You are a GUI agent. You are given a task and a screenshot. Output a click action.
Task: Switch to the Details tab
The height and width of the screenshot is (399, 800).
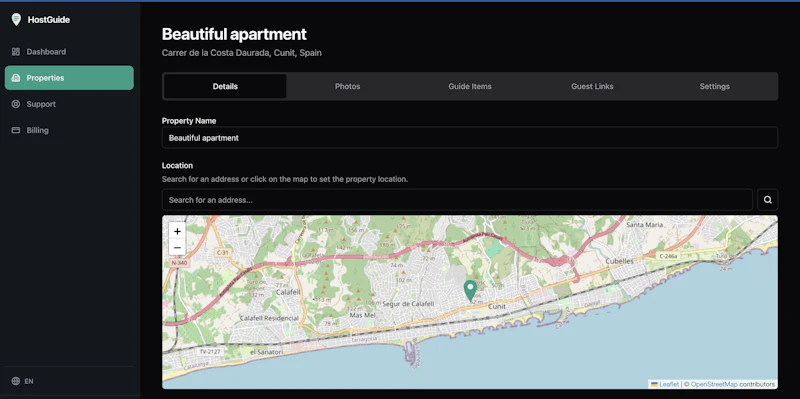pos(225,86)
